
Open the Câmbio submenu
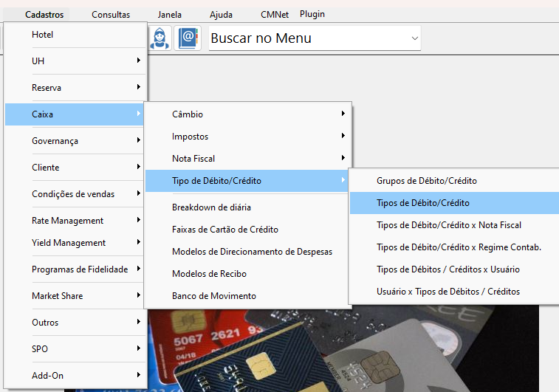click(x=248, y=114)
